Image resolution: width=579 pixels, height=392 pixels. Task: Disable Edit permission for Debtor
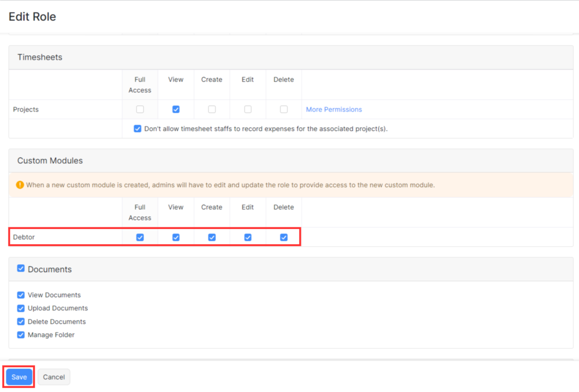(247, 237)
